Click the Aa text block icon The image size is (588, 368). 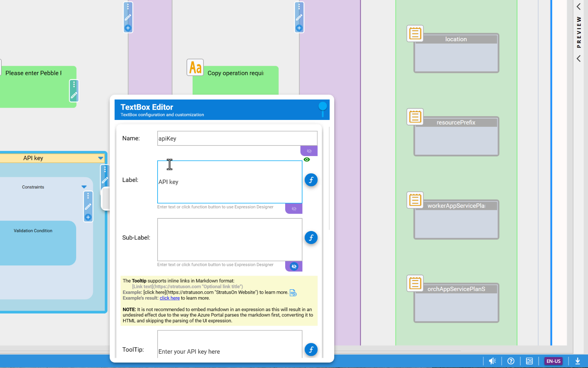[x=195, y=67]
